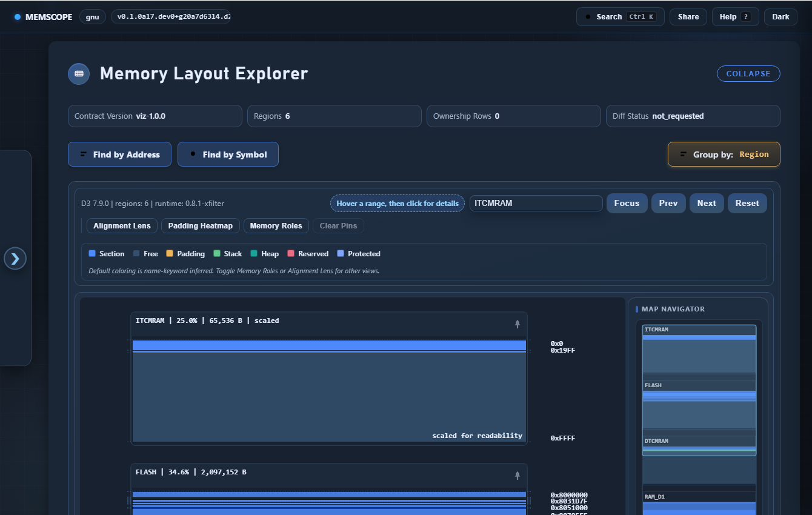
Task: Open Find by Symbol
Action: pyautogui.click(x=228, y=154)
